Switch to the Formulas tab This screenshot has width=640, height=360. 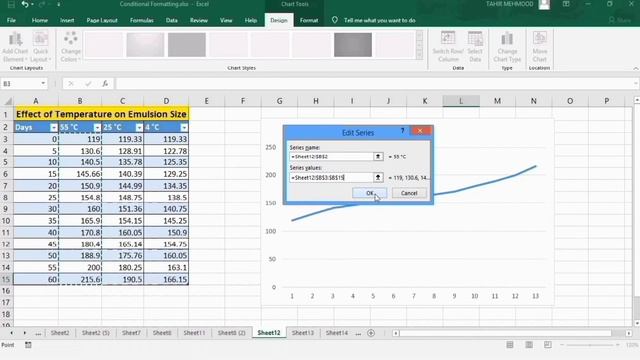point(142,20)
